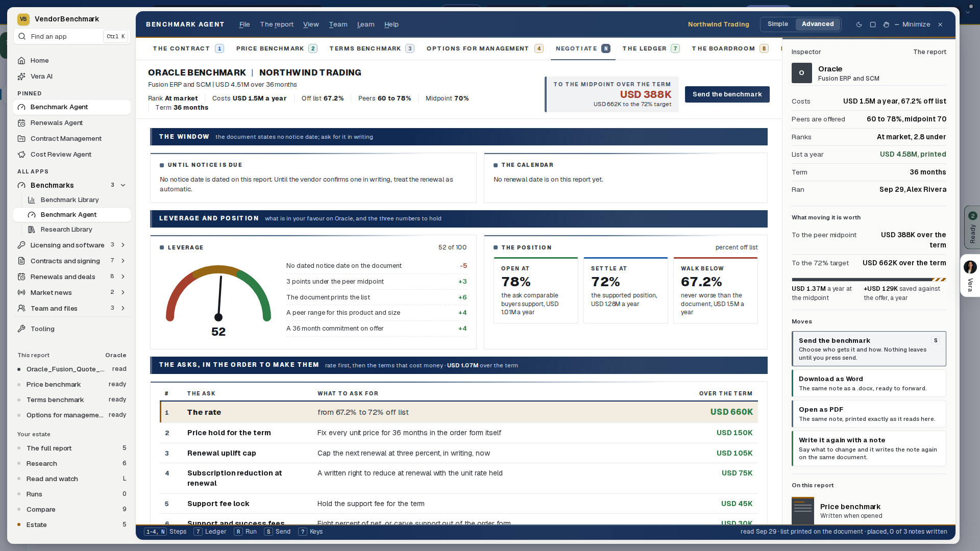The image size is (980, 551).
Task: Toggle dark mode moon icon
Action: (859, 24)
